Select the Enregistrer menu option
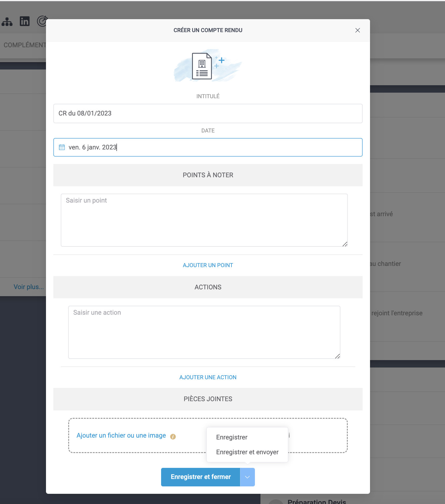445x504 pixels. tap(232, 437)
